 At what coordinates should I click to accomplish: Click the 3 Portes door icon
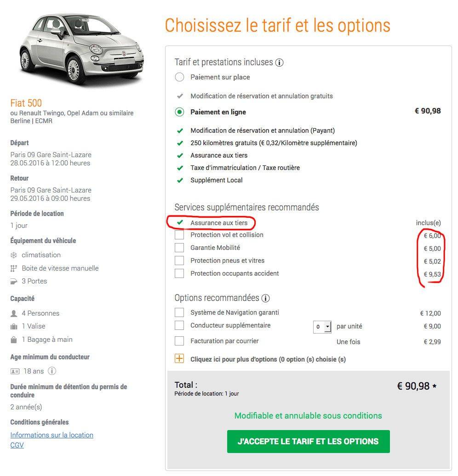tap(14, 281)
